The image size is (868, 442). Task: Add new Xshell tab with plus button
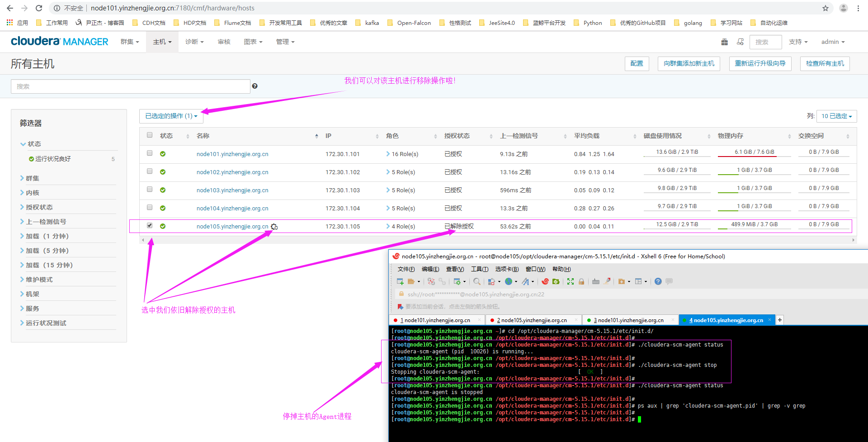coord(780,320)
